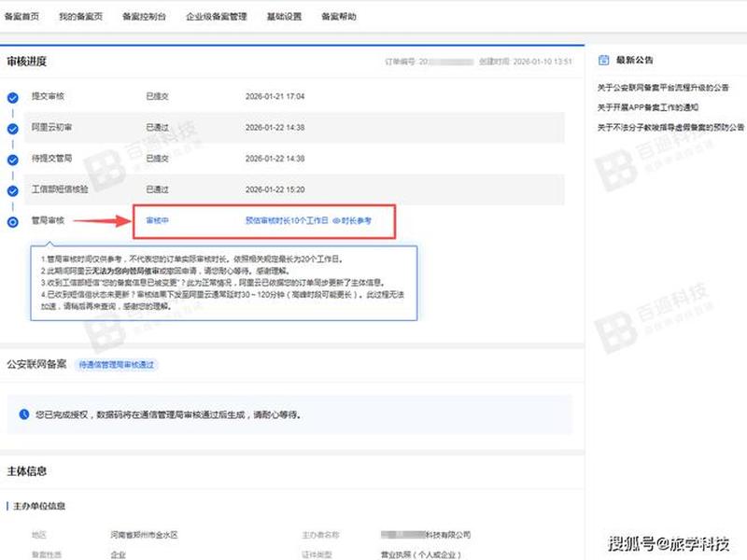Screen dimensions: 747x560
Task: Click the 公安联网备案 section heading
Action: (36, 364)
